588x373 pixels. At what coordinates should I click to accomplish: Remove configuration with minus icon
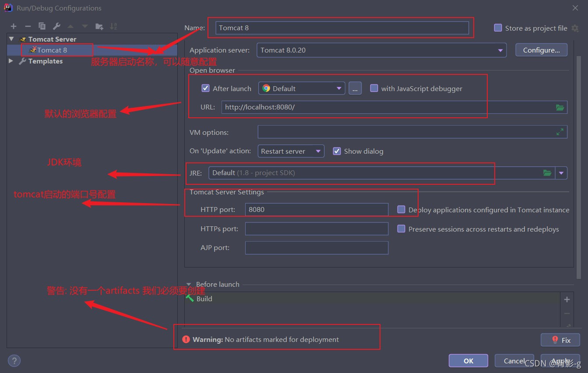[x=28, y=26]
